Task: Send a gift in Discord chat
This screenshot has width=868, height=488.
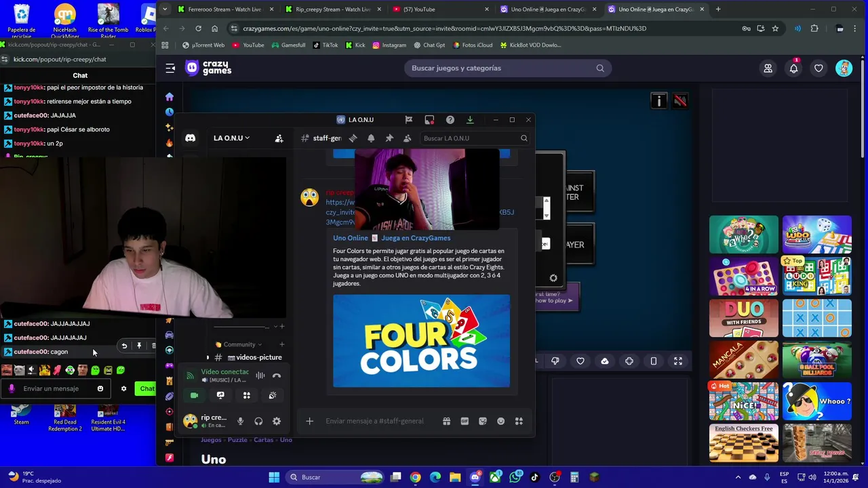Action: [x=446, y=421]
